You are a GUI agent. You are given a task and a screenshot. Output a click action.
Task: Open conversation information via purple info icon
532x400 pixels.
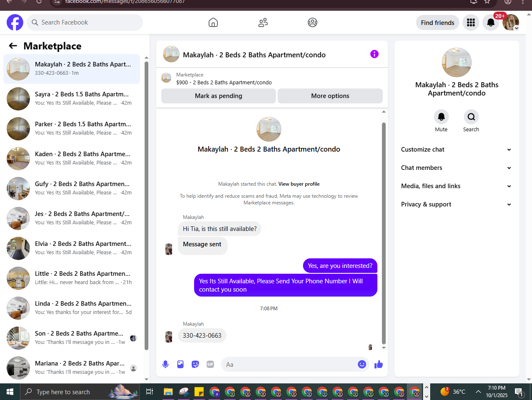(x=374, y=54)
